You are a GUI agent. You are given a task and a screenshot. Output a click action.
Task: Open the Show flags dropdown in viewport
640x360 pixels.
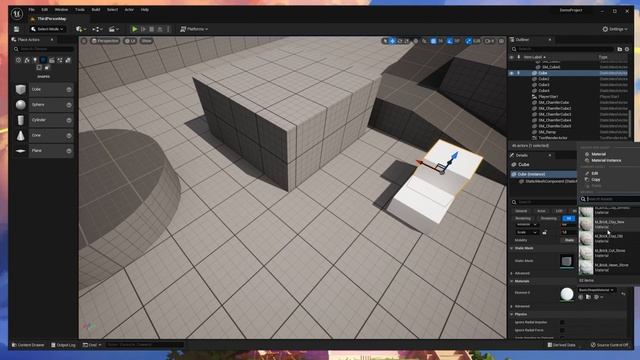(x=146, y=41)
